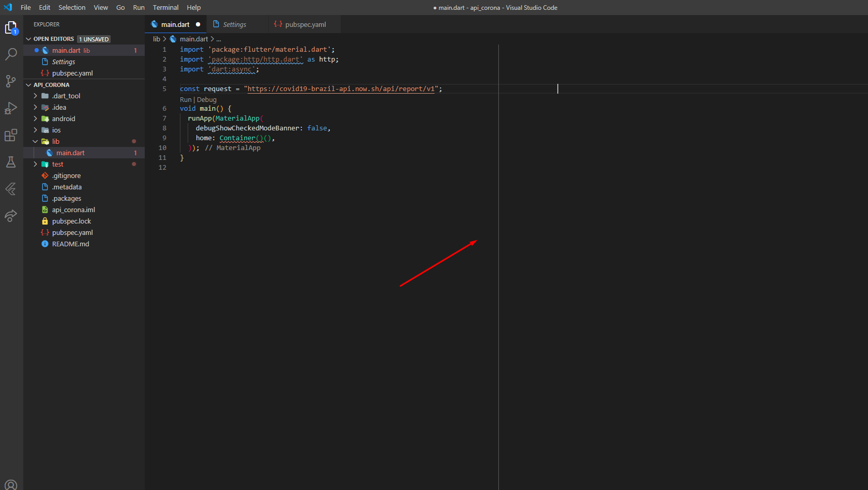This screenshot has height=490, width=868.
Task: Click main.dart in the breadcrumb path
Action: (194, 39)
